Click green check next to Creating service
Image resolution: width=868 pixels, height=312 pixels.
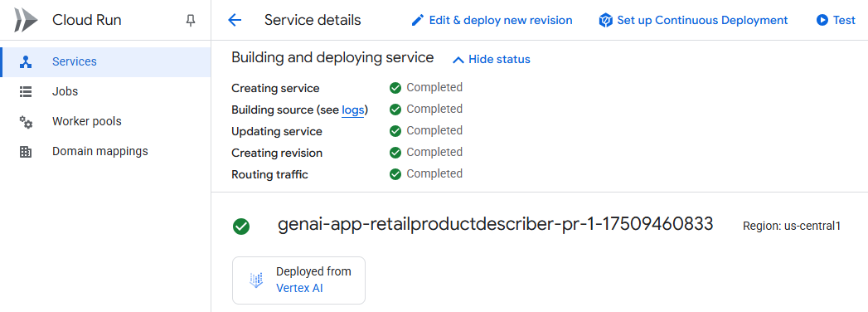(395, 88)
